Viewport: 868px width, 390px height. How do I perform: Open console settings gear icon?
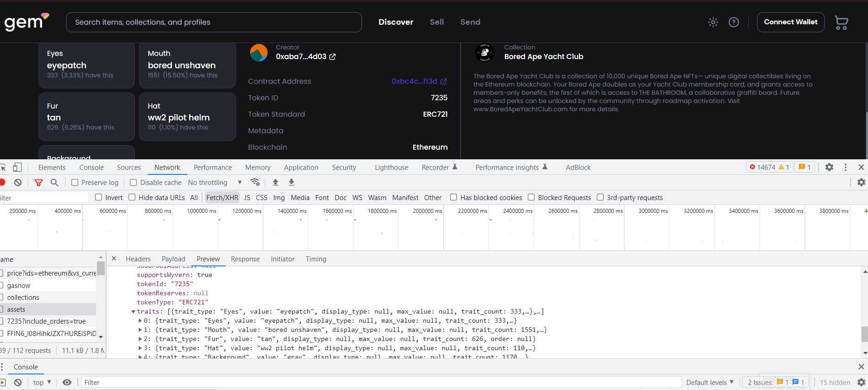point(861,382)
